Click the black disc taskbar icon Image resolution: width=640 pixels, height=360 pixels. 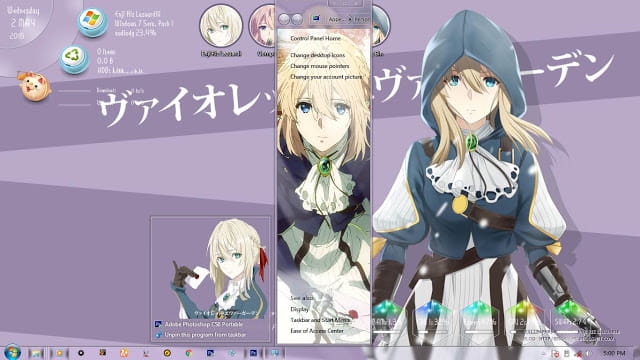point(81,353)
